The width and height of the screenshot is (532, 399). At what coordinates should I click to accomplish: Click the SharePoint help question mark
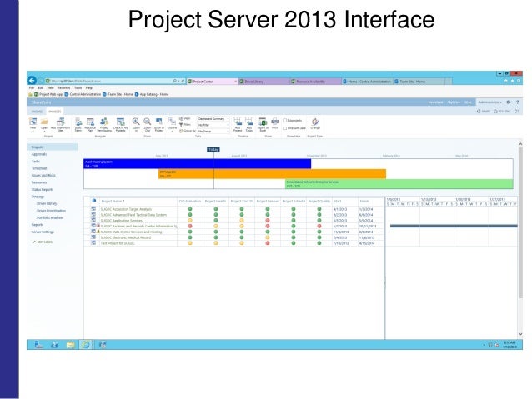tap(518, 102)
